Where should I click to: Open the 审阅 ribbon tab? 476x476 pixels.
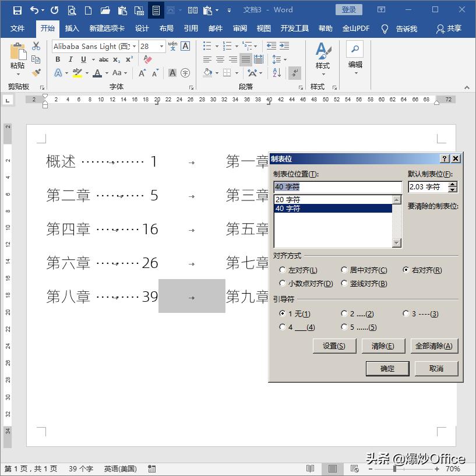tap(240, 28)
